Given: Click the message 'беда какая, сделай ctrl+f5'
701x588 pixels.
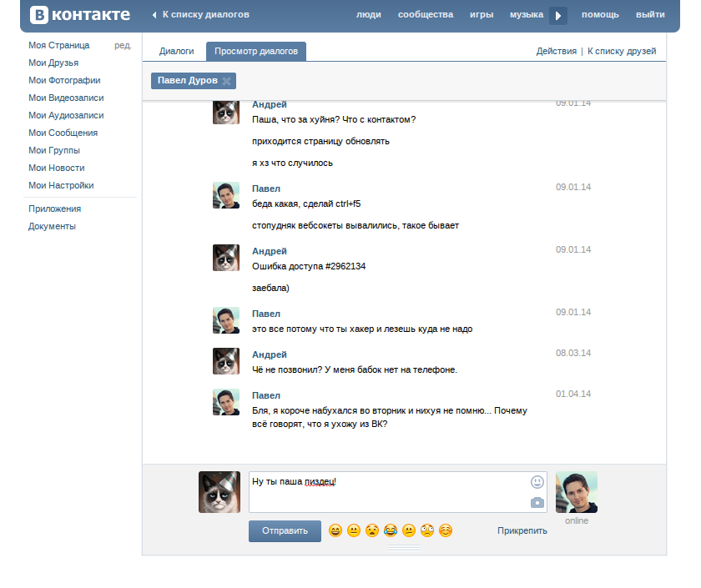Looking at the screenshot, I should click(x=306, y=204).
